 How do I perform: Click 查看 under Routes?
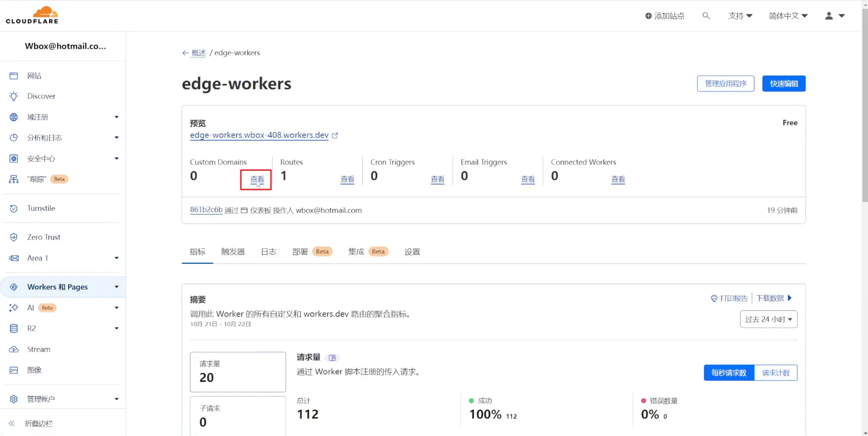click(x=347, y=180)
